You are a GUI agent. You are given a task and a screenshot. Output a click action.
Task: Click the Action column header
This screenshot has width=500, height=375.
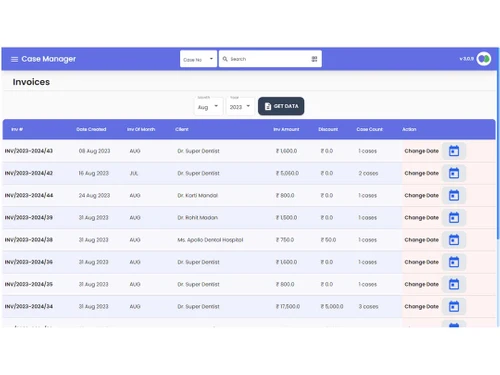[409, 129]
